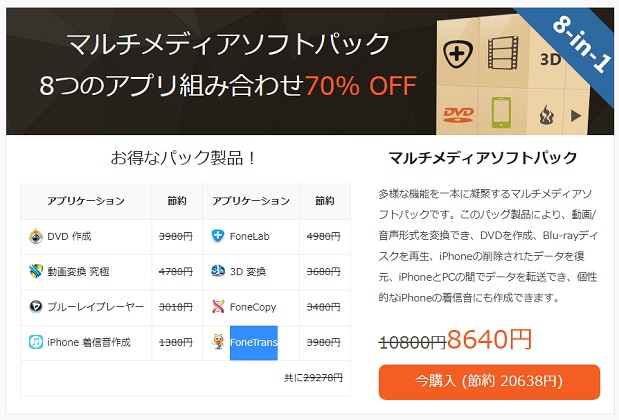The image size is (619, 420).
Task: Click the DVD 作成 disc icon
Action: [x=37, y=237]
